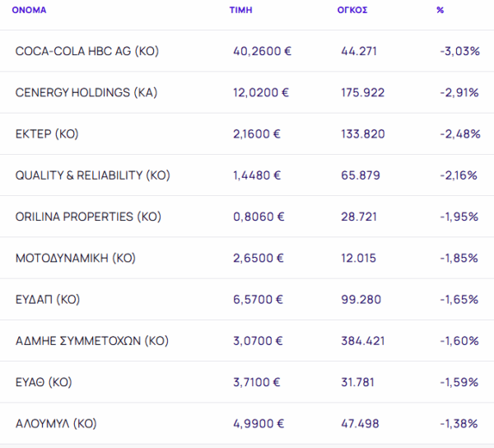Select price 6,5700 € cell

tap(258, 299)
